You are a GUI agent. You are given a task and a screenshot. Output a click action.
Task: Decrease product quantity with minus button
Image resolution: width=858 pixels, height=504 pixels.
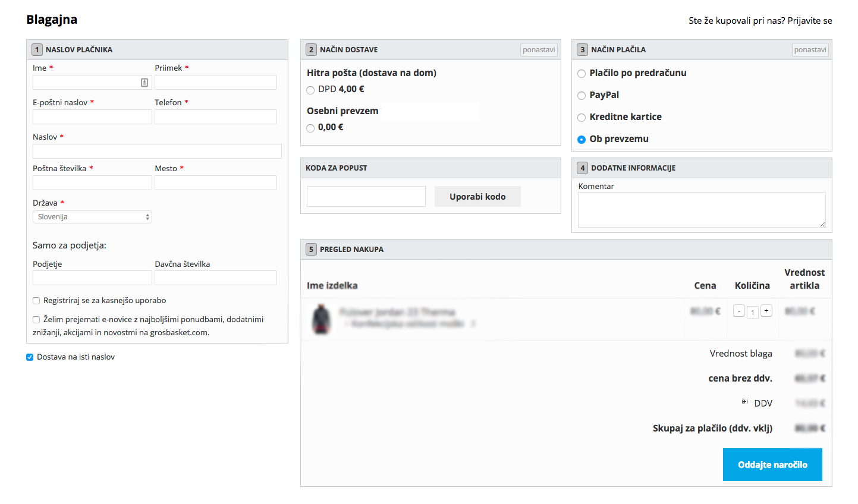tap(739, 311)
